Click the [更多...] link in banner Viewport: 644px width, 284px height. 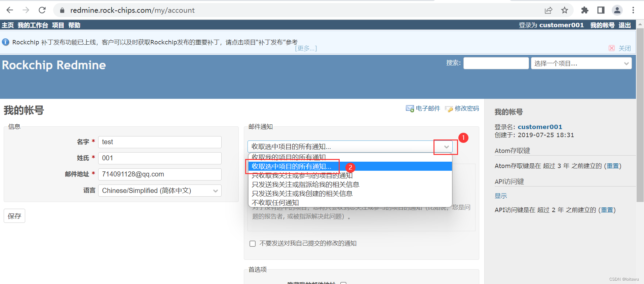pos(306,48)
